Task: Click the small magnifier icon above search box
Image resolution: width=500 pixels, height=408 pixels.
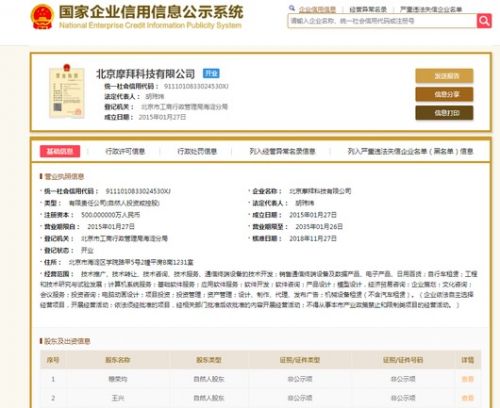Action: 292,8
